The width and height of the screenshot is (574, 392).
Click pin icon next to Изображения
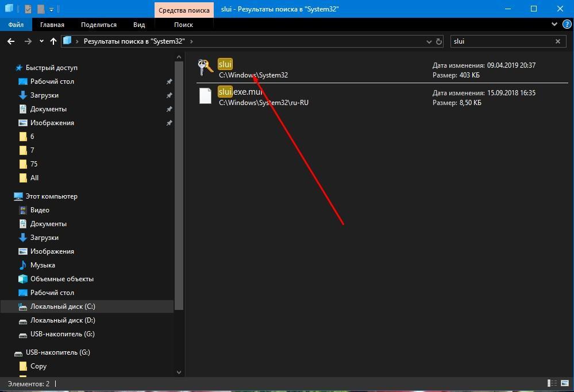point(169,123)
